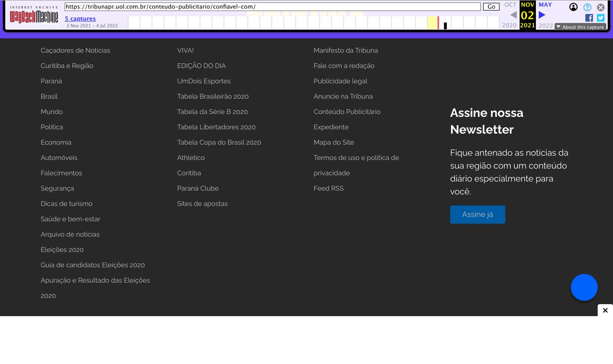Open Economia footer link
Screen dimensions: 613x364
(56, 142)
